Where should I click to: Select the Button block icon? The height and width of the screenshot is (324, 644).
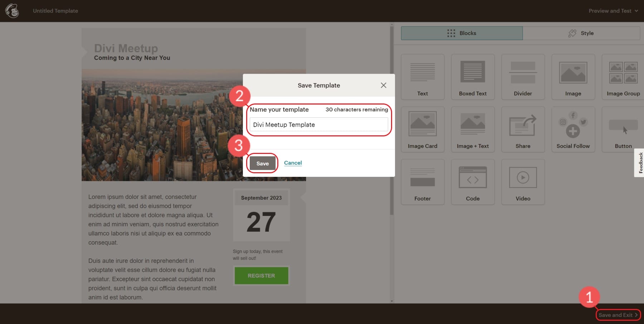click(623, 129)
